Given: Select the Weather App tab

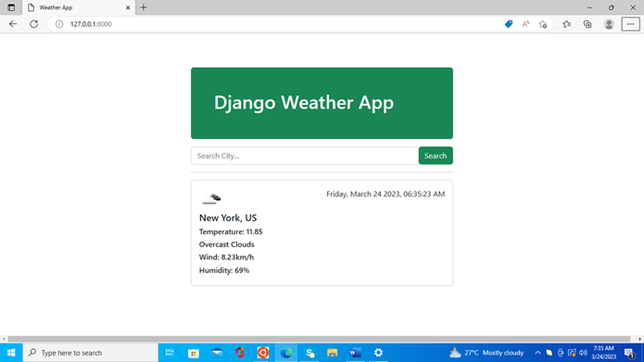Looking at the screenshot, I should (74, 7).
